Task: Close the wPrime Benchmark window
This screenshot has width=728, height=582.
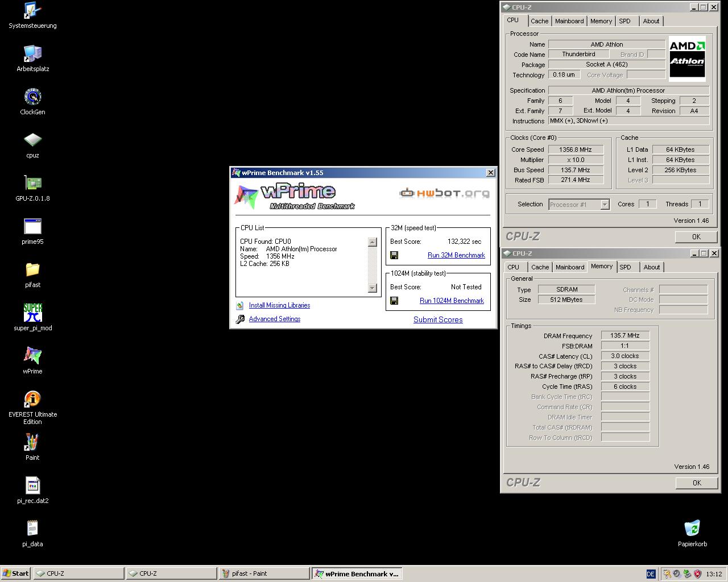Action: 491,173
